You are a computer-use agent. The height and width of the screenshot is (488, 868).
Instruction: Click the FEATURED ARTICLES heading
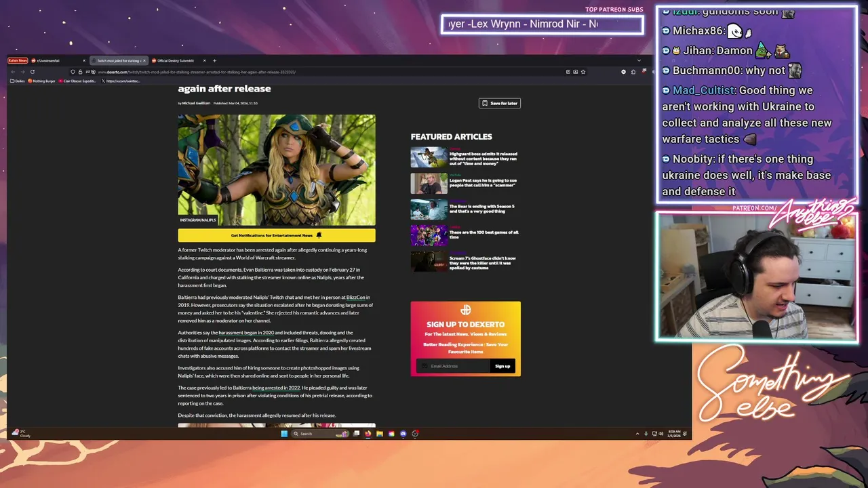451,137
